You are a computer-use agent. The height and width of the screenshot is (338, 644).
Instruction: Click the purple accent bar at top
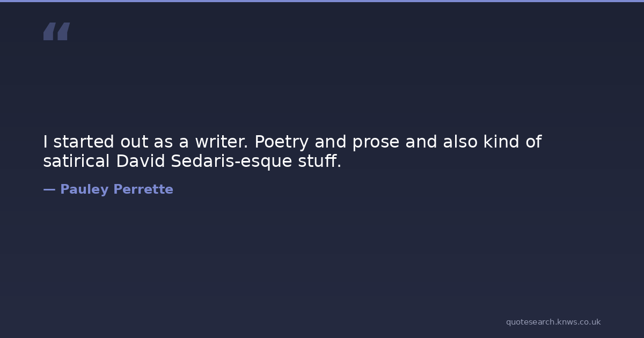(322, 1)
